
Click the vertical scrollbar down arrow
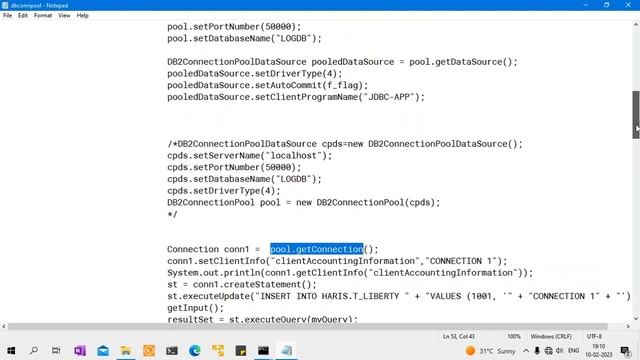tap(636, 319)
